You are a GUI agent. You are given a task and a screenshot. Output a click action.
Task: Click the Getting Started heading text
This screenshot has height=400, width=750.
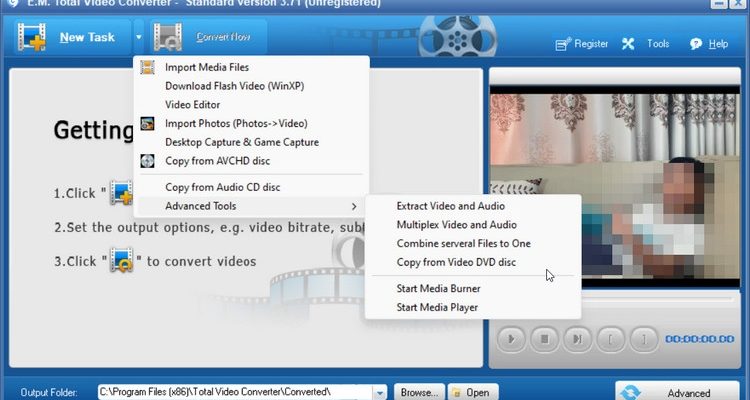[94, 130]
